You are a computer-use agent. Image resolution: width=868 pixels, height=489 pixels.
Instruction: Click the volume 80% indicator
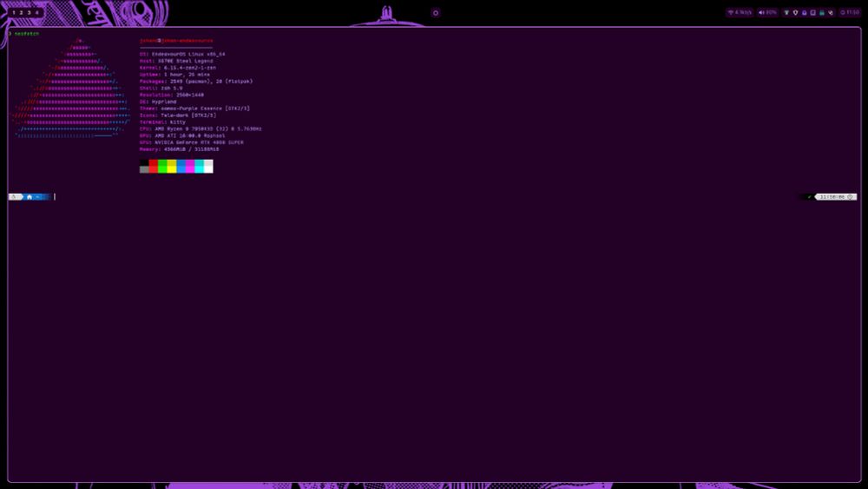pyautogui.click(x=767, y=12)
